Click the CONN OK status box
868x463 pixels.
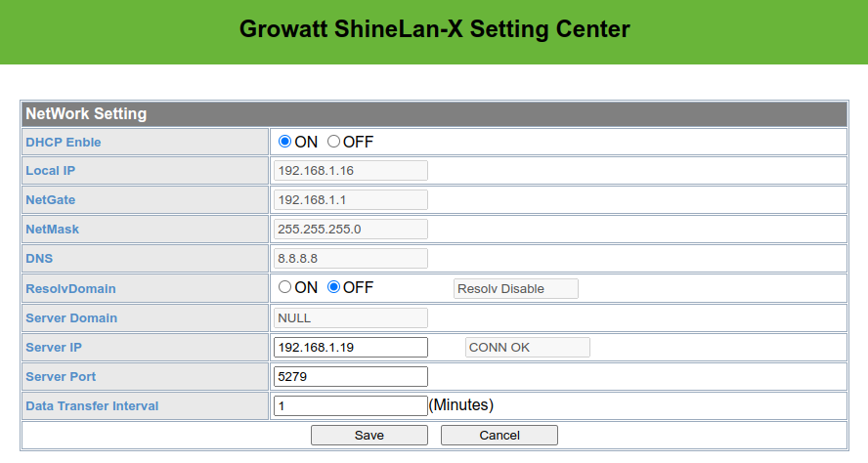528,348
